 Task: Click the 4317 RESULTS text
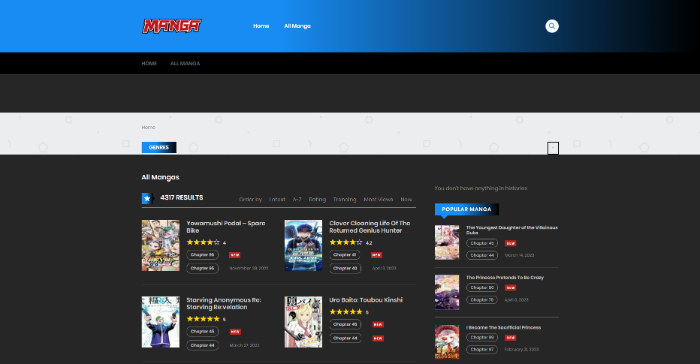182,197
